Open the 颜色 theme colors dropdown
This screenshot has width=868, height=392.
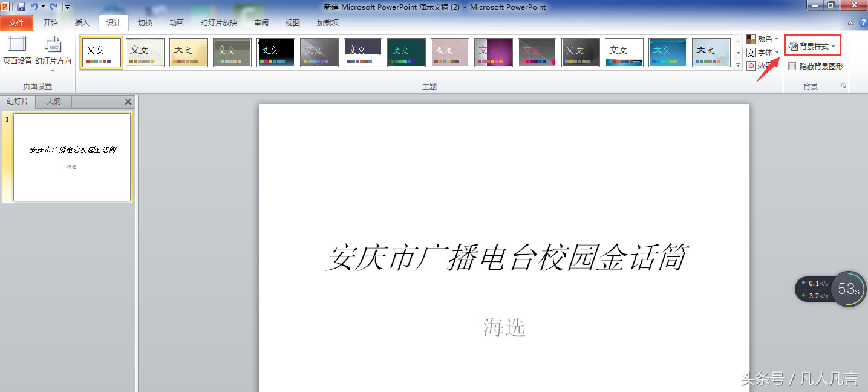pyautogui.click(x=763, y=39)
